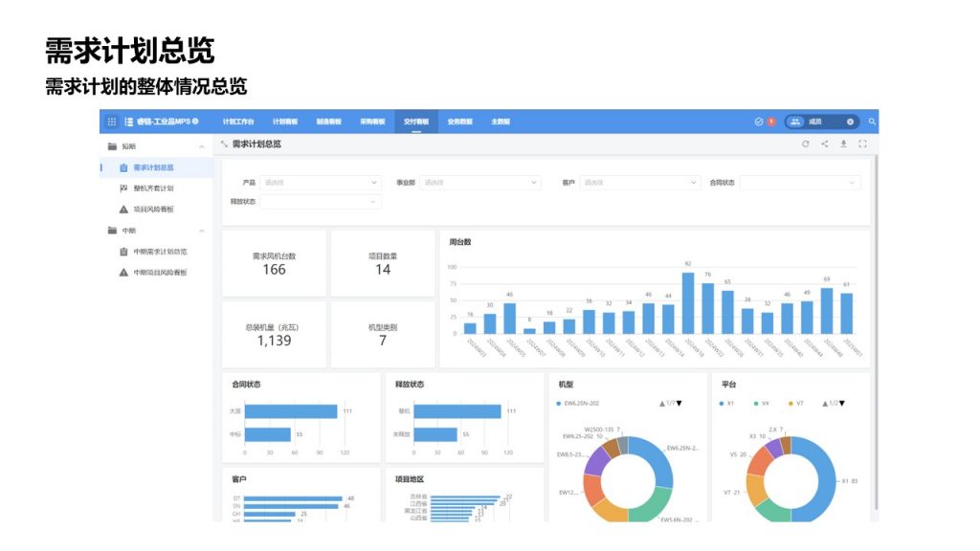Open 整机齐套计划 in sidebar
This screenshot has width=980, height=551.
pyautogui.click(x=156, y=188)
